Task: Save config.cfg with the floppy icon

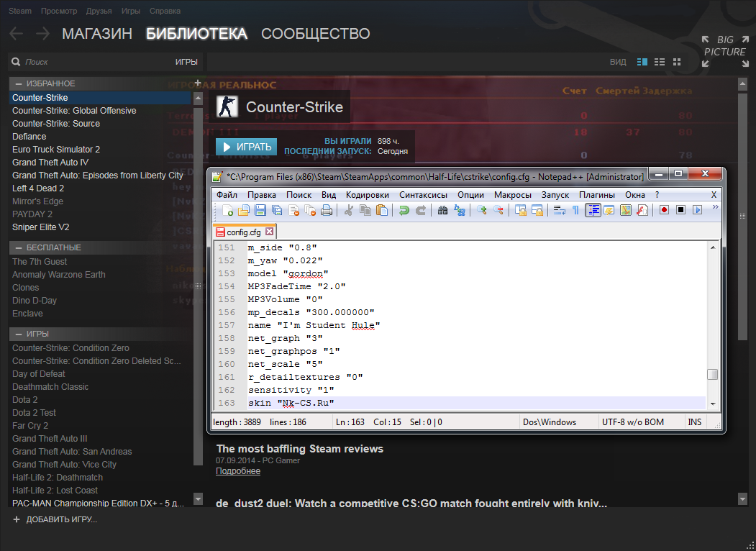Action: coord(260,210)
